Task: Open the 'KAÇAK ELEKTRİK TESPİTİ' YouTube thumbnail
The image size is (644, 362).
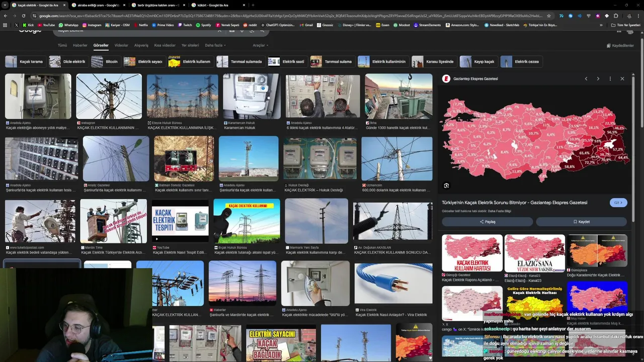Action: (180, 221)
